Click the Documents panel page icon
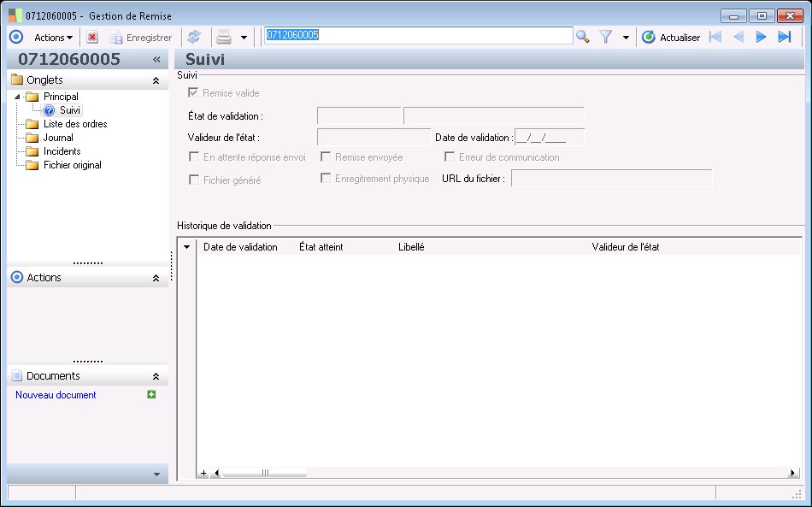 (17, 375)
